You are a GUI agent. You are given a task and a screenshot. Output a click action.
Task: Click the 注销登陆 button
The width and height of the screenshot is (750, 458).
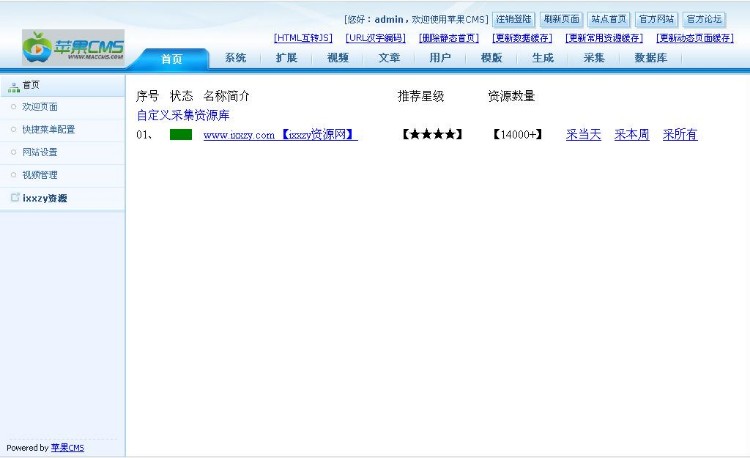(514, 19)
